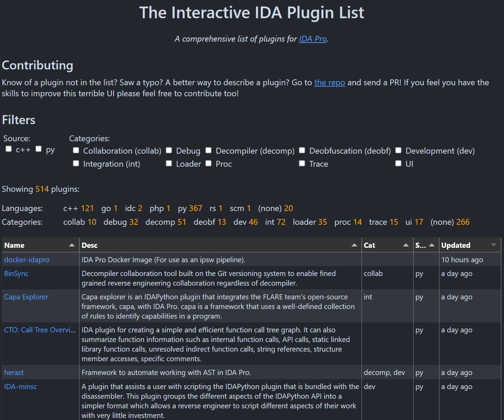
Task: Sort table by Desc column arrow
Action: coord(354,245)
